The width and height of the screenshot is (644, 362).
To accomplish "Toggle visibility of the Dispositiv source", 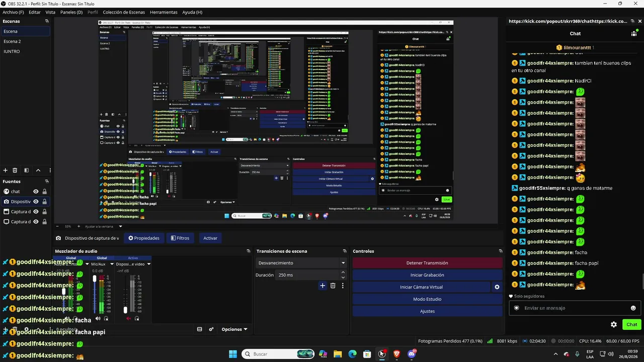I will pos(36,202).
